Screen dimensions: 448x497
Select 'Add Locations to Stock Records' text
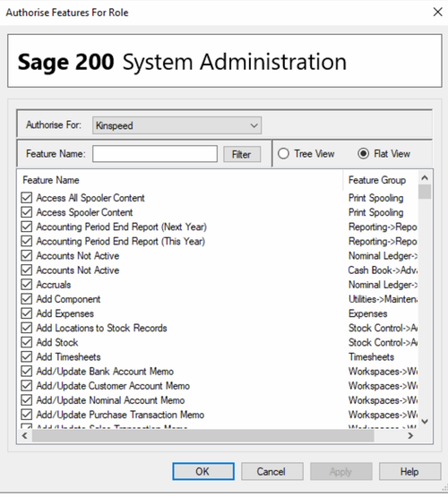coord(101,328)
